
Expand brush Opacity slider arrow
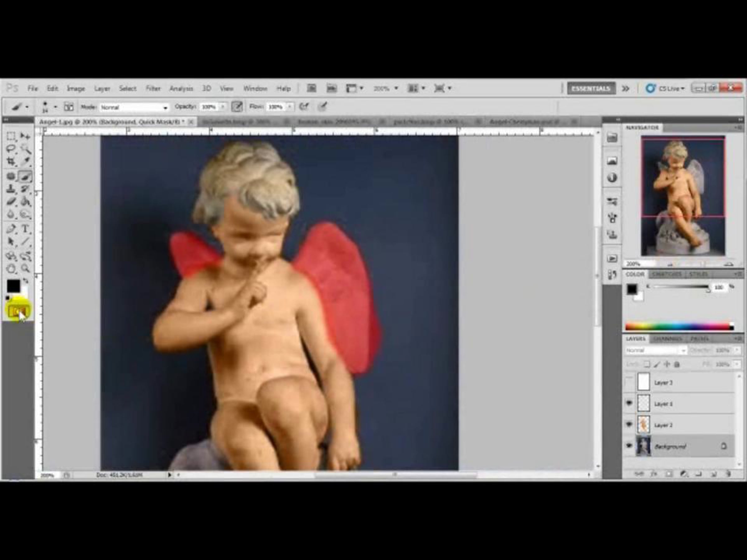tap(223, 107)
